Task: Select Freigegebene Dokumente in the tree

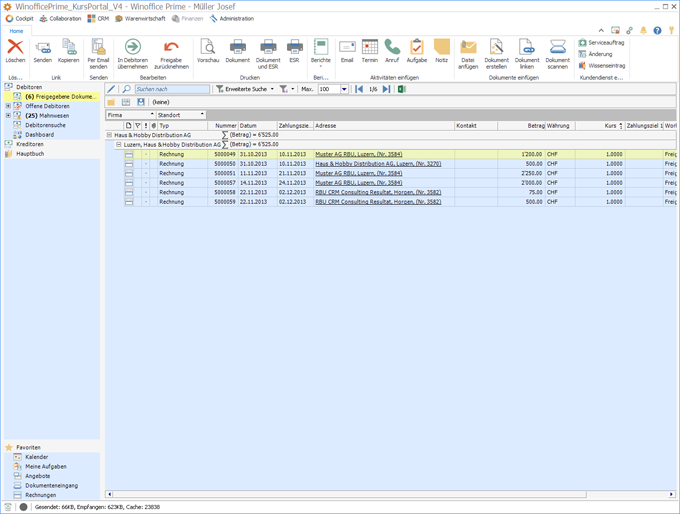Action: click(x=54, y=97)
